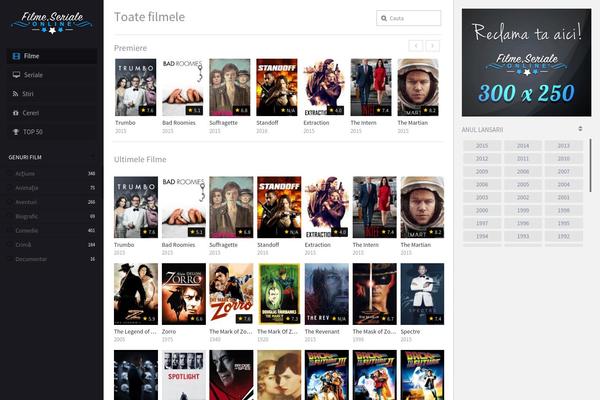Toggle the Documentar genre checkbox
The width and height of the screenshot is (600, 400).
click(x=11, y=259)
